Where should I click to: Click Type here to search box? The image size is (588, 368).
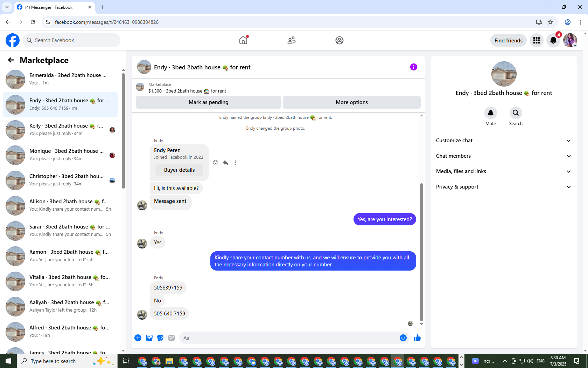click(67, 361)
